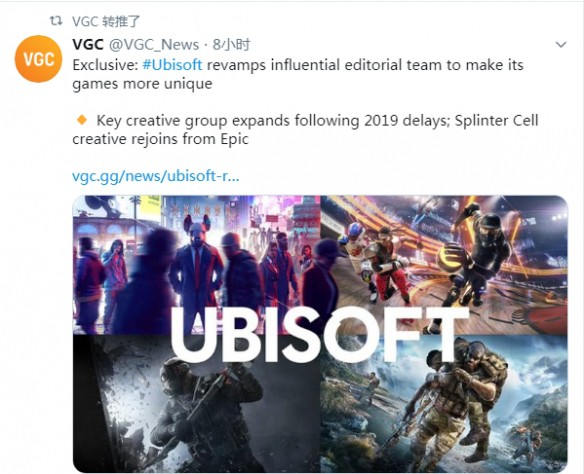This screenshot has height=474, width=584.
Task: Open the vgc.gg/news/ubisoft-r... article link
Action: [155, 175]
